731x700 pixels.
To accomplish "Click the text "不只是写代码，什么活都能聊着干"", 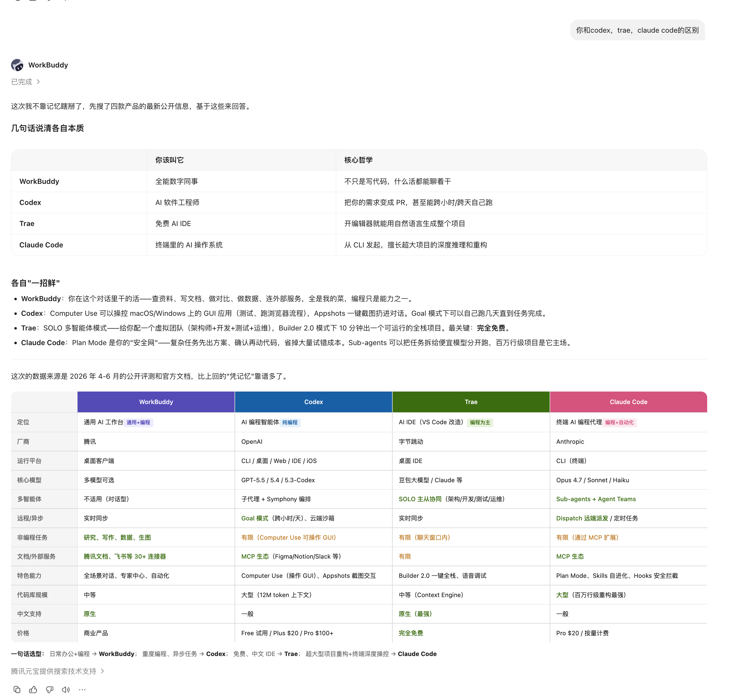I will [398, 181].
